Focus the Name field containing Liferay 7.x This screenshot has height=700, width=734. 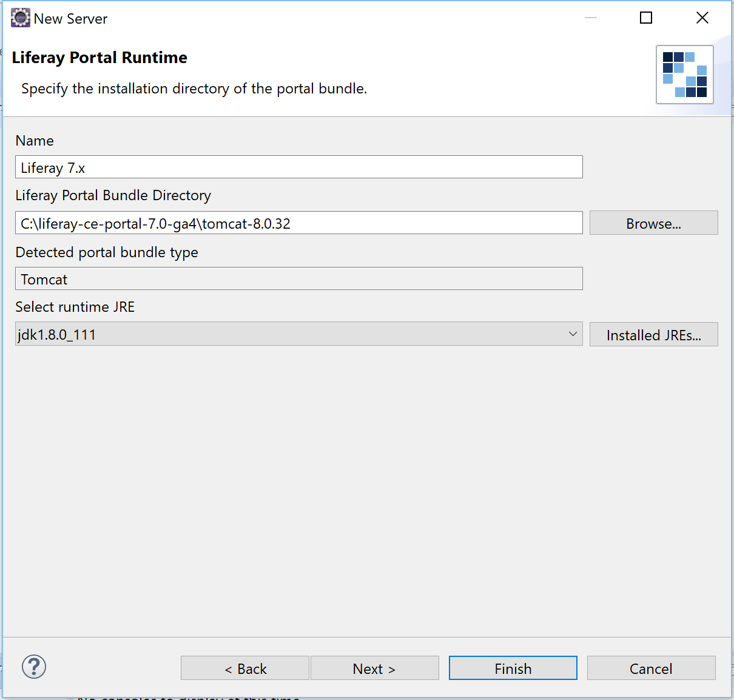(298, 167)
